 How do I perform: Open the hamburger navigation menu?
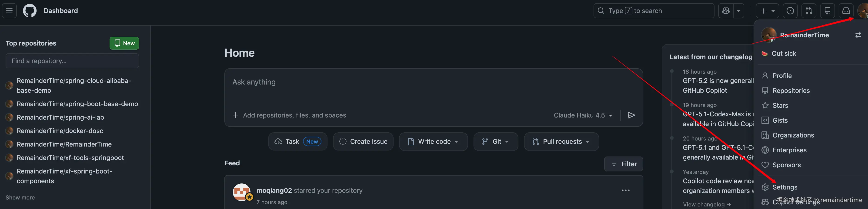10,11
